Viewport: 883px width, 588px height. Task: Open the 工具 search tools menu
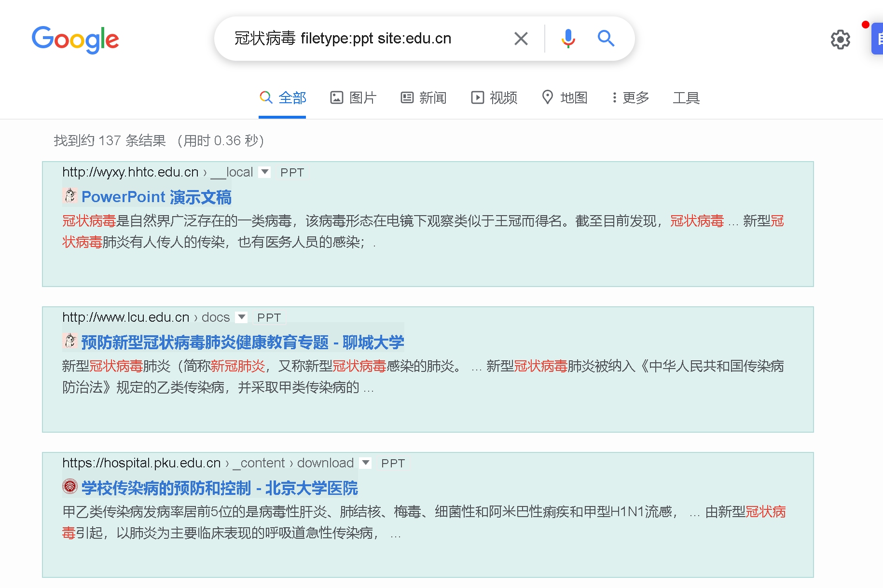point(686,97)
